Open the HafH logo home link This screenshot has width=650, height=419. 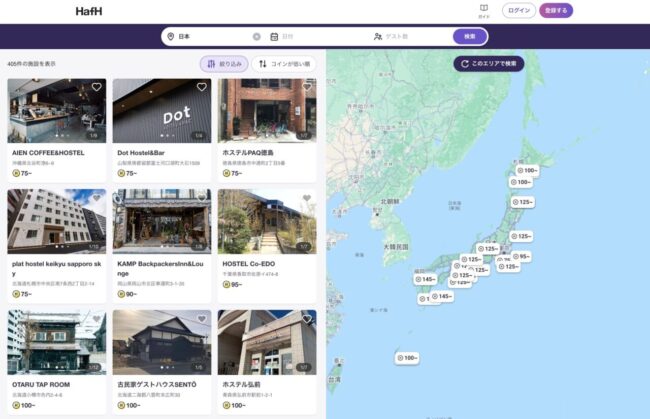coord(89,11)
